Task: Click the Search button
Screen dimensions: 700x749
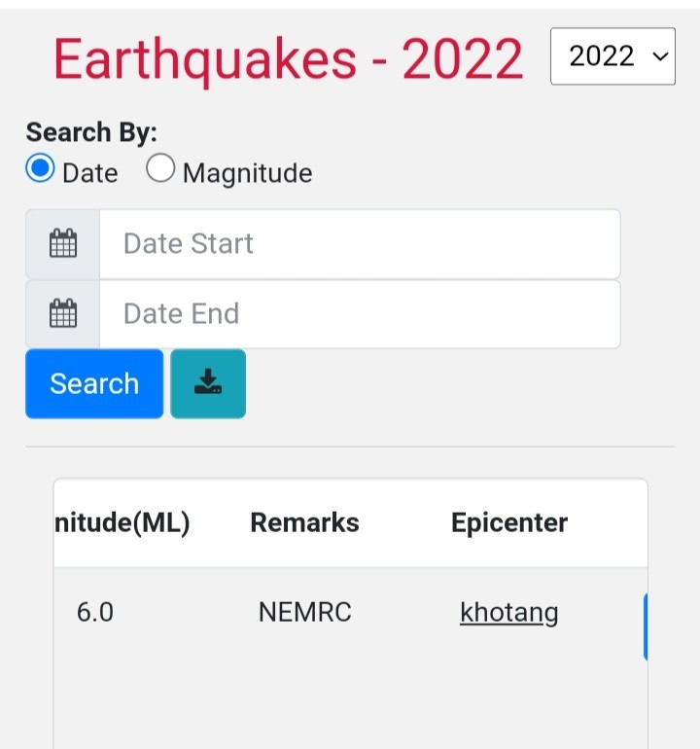Action: pos(94,383)
